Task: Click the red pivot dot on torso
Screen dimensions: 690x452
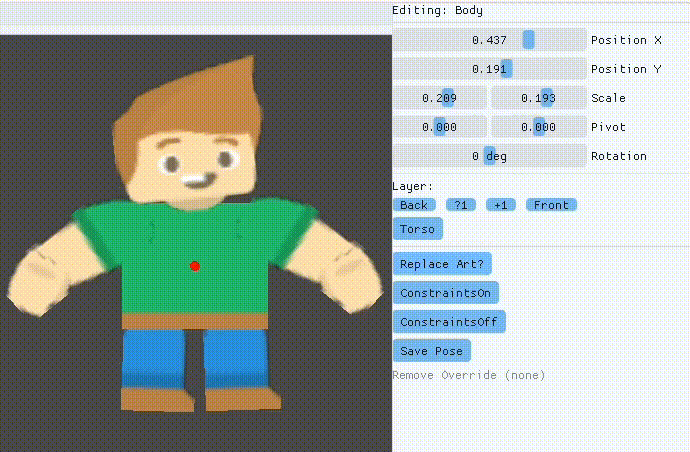Action: (x=195, y=265)
